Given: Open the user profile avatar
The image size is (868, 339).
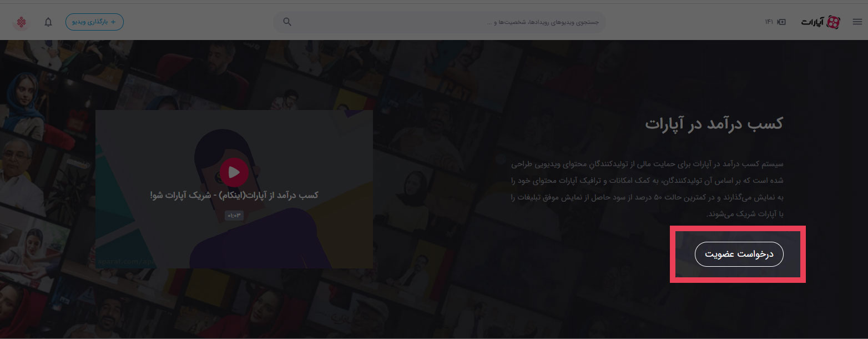Looking at the screenshot, I should [21, 22].
